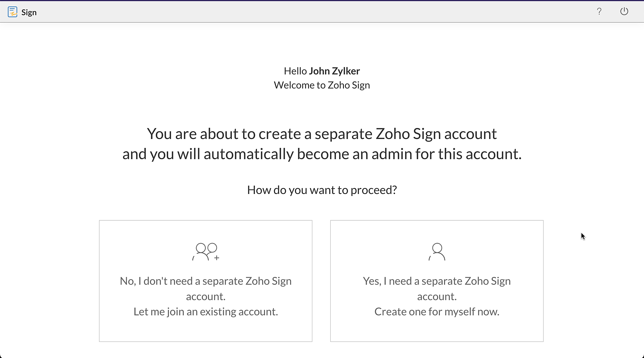This screenshot has height=358, width=644.
Task: Select the "Yes, I need a separate Zoho Sign account" text
Action: (x=437, y=288)
